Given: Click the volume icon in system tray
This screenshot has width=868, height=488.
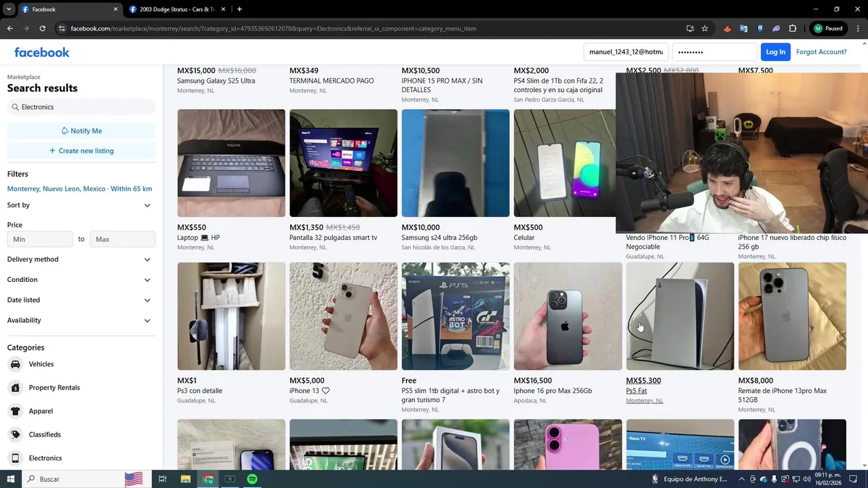Looking at the screenshot, I should pyautogui.click(x=807, y=479).
